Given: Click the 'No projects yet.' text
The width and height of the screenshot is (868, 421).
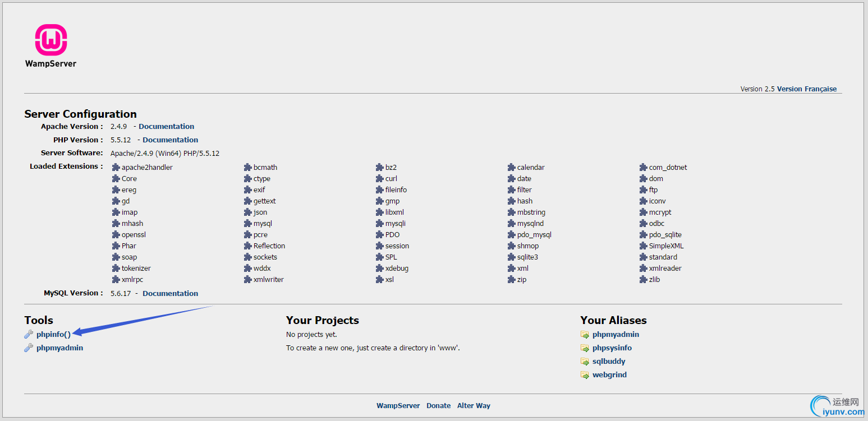Looking at the screenshot, I should 311,335.
